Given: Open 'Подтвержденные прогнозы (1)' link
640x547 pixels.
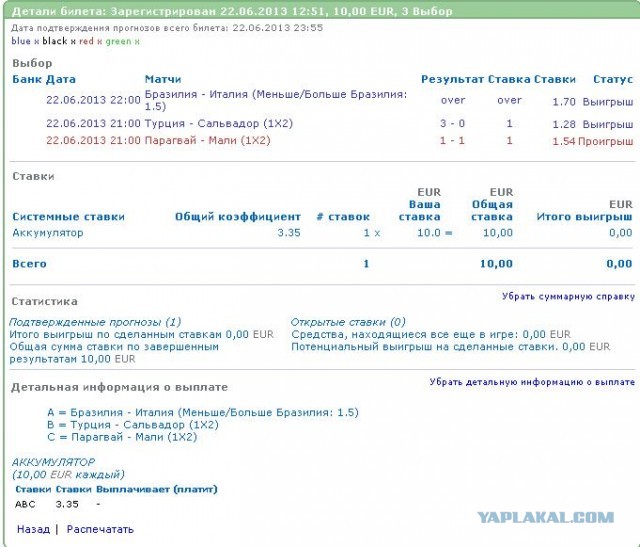Looking at the screenshot, I should tap(95, 322).
